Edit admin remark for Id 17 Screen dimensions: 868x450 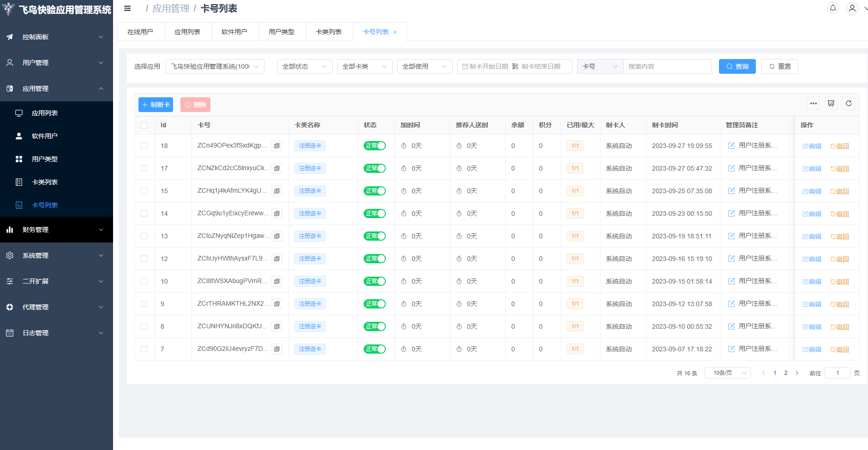click(731, 168)
